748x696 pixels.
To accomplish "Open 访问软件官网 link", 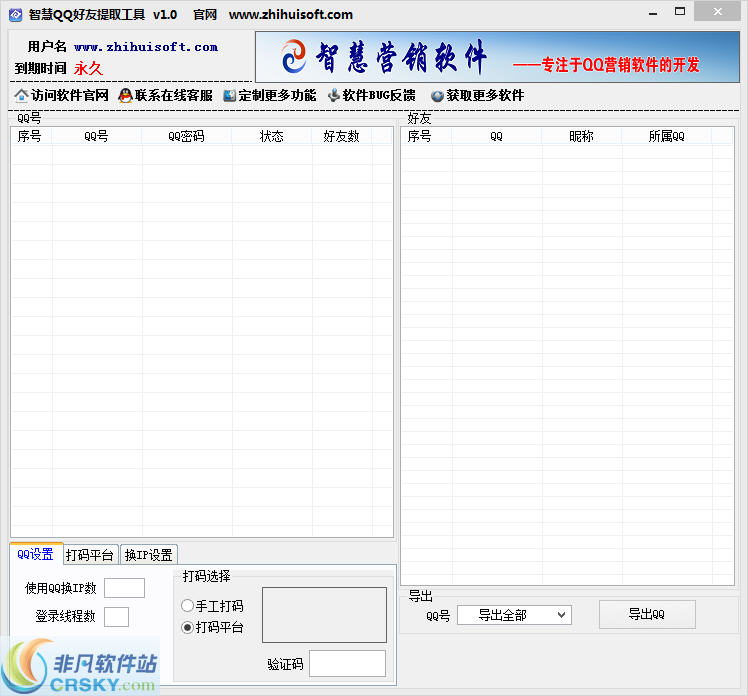I will pyautogui.click(x=70, y=95).
